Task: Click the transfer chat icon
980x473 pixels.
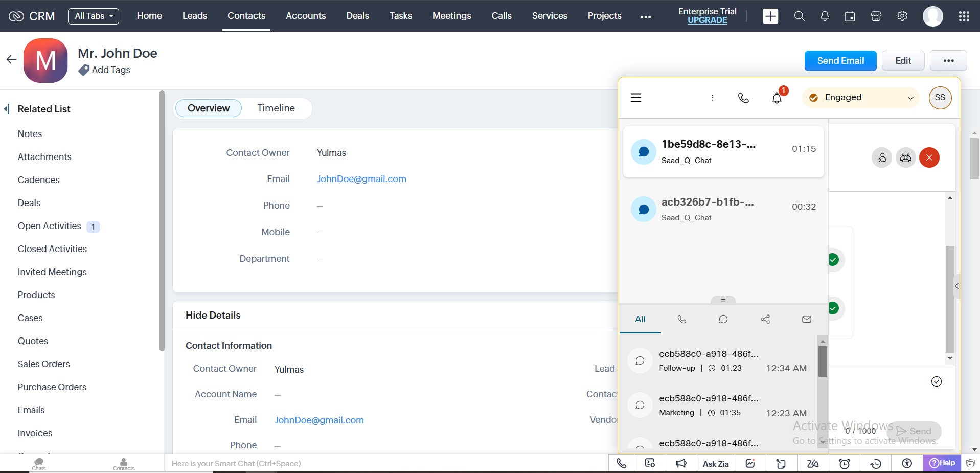Action: coord(882,157)
